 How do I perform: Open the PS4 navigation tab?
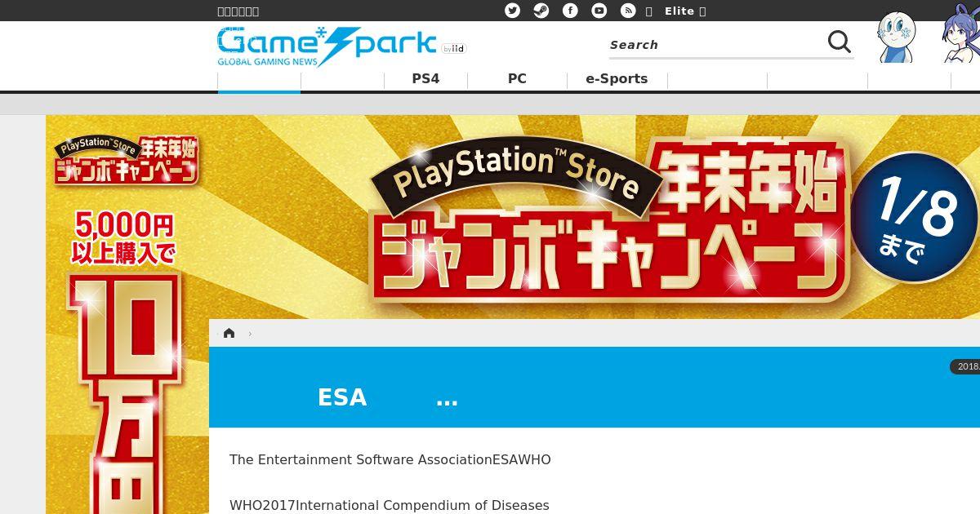425,79
